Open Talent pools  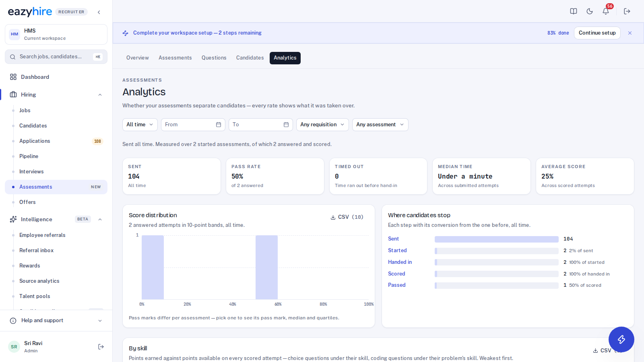coord(56,296)
